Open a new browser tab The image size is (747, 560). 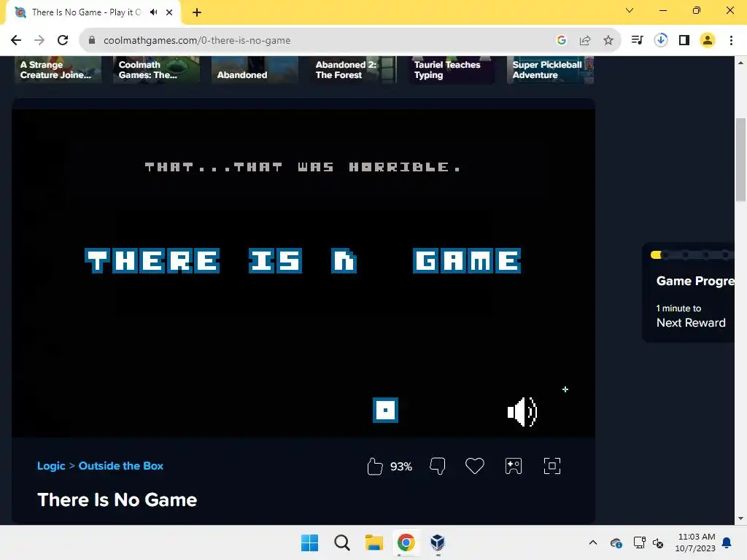coord(197,12)
